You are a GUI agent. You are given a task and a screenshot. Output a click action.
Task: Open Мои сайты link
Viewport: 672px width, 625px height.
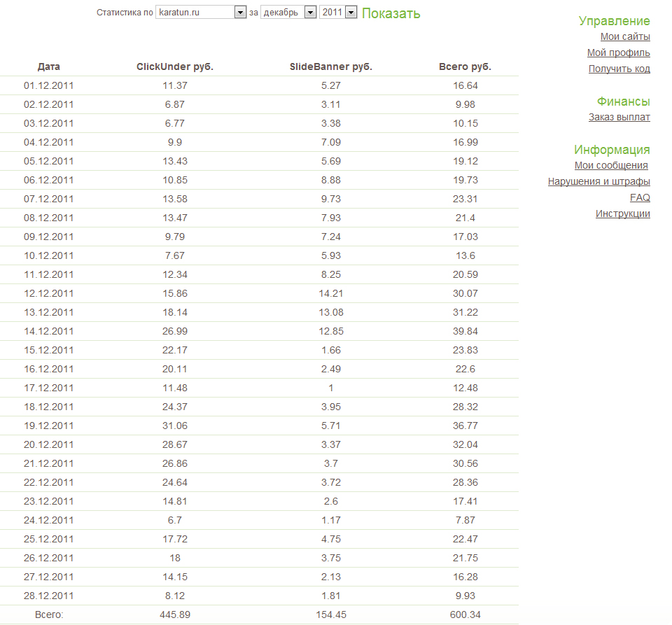click(x=625, y=37)
